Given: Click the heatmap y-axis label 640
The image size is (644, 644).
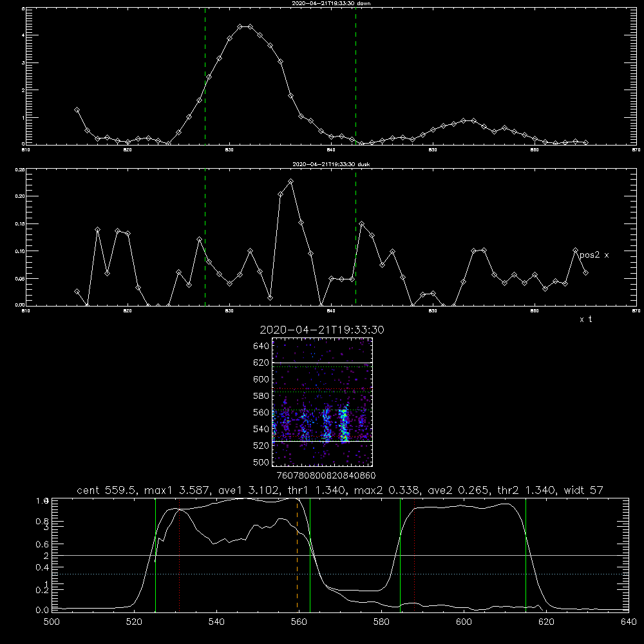Looking at the screenshot, I should point(261,346).
